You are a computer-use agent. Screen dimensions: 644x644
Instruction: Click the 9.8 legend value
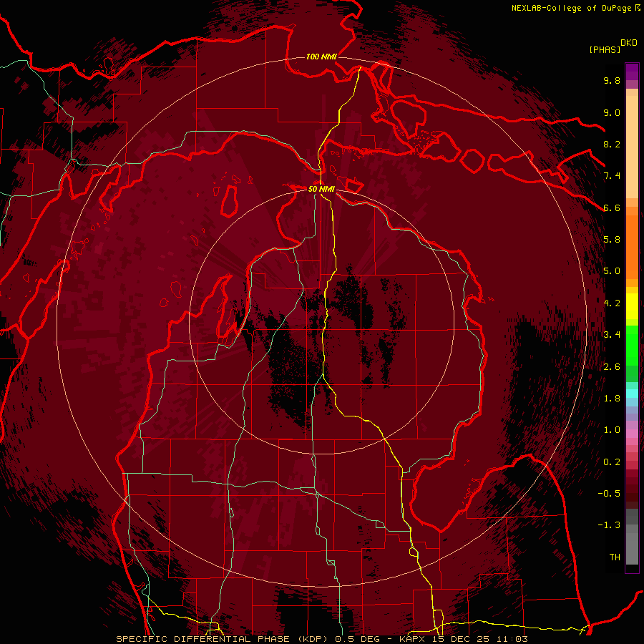pos(612,80)
